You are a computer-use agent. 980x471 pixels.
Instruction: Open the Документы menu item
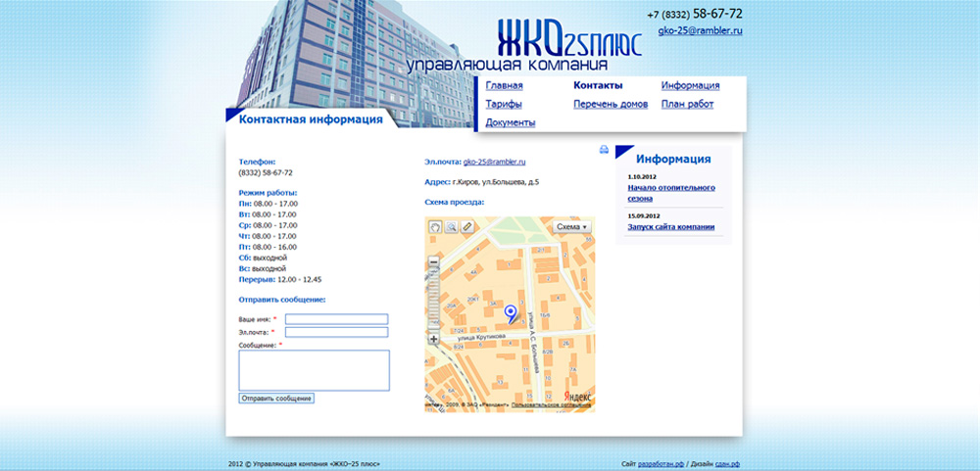pyautogui.click(x=510, y=122)
